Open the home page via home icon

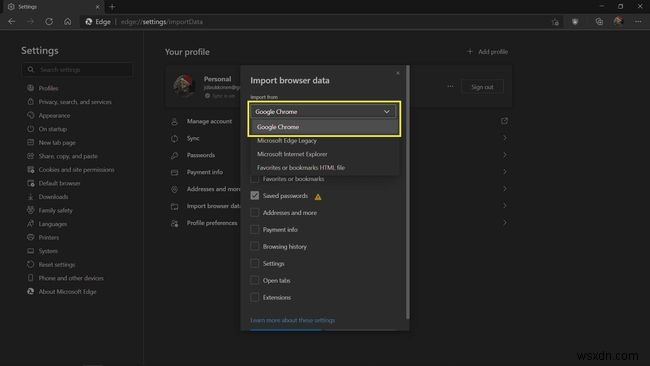coord(68,22)
